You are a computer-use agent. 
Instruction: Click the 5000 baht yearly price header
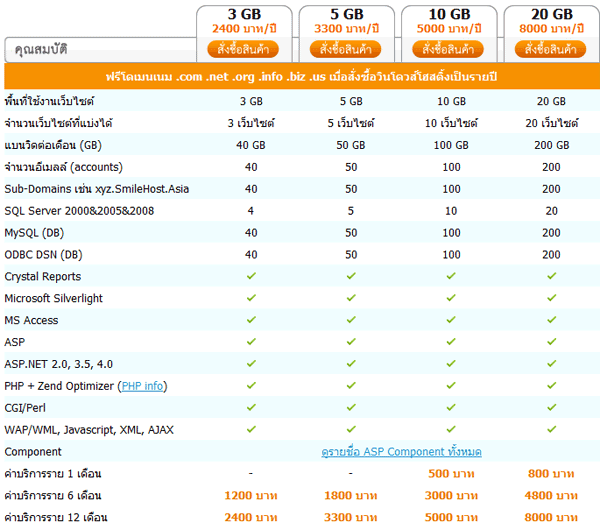pyautogui.click(x=449, y=29)
